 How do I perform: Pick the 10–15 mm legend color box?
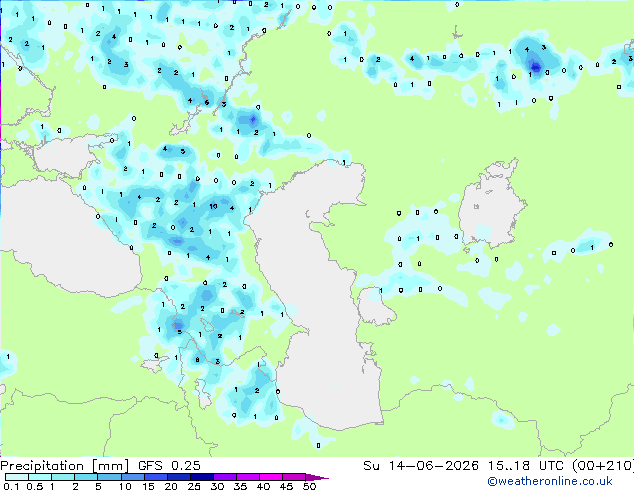coord(133,477)
